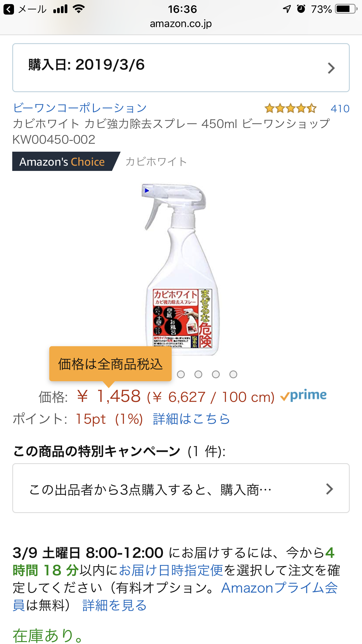Tap 詳細はこちら points details link
The height and width of the screenshot is (644, 362).
pos(191,419)
